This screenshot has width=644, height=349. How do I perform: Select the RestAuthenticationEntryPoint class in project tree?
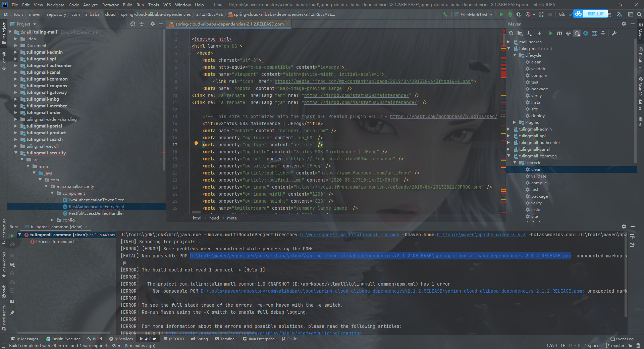(x=96, y=206)
